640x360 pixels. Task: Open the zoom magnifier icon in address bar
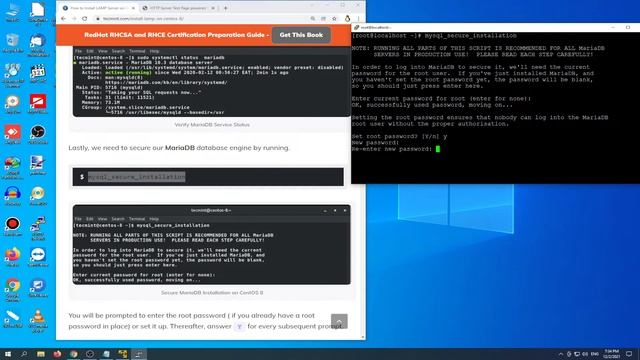pos(313,18)
